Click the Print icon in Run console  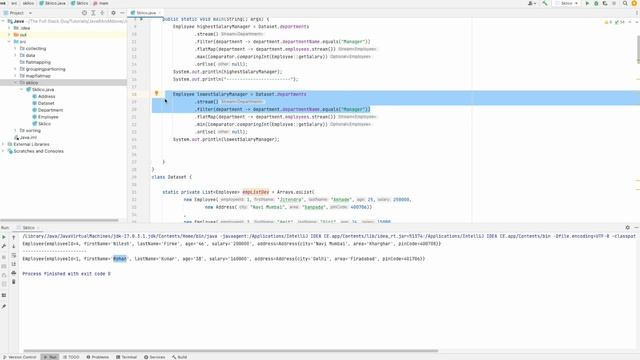tap(13, 273)
